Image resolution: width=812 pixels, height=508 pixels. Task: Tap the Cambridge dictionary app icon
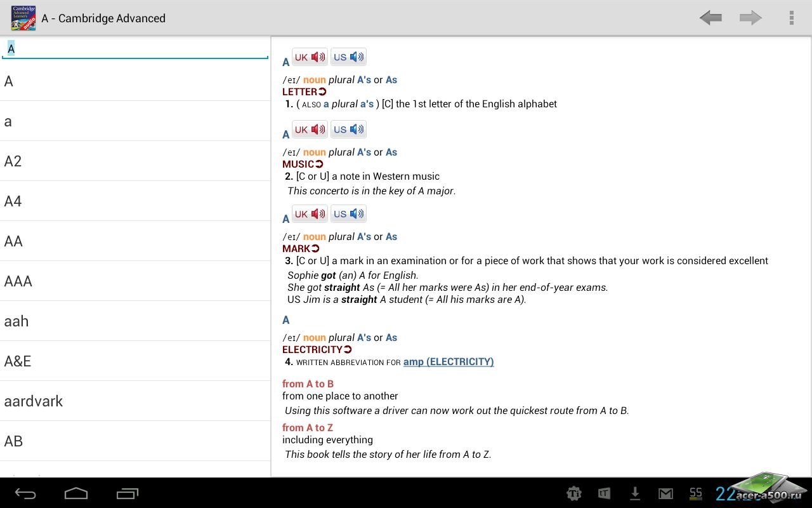pyautogui.click(x=23, y=18)
